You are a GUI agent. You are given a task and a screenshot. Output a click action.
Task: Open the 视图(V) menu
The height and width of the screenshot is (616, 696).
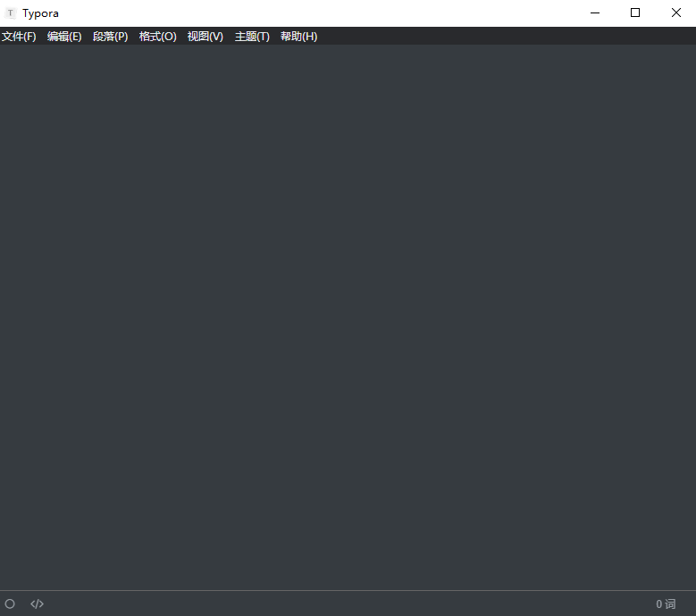pos(205,37)
